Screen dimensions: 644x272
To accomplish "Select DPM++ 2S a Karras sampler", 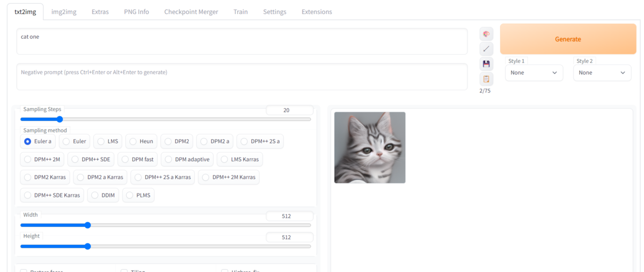I will pos(163,177).
